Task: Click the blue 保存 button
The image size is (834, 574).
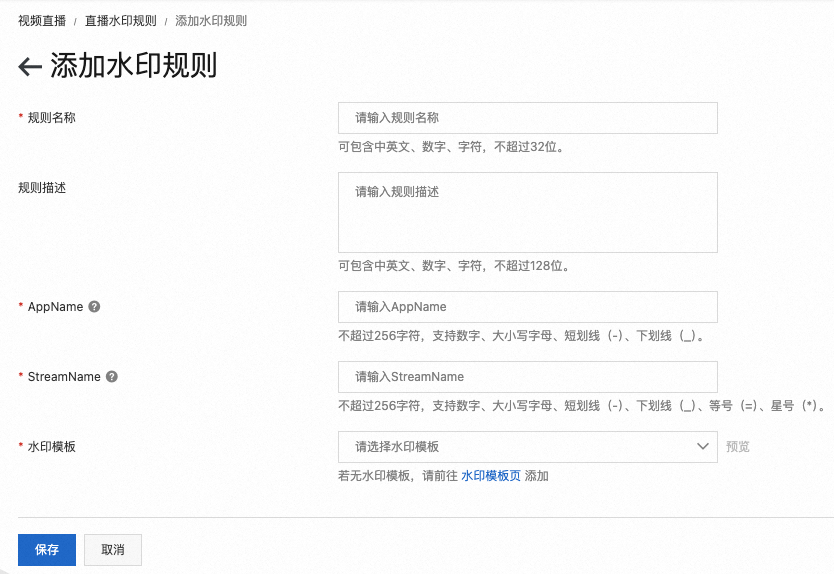Action: [x=47, y=550]
